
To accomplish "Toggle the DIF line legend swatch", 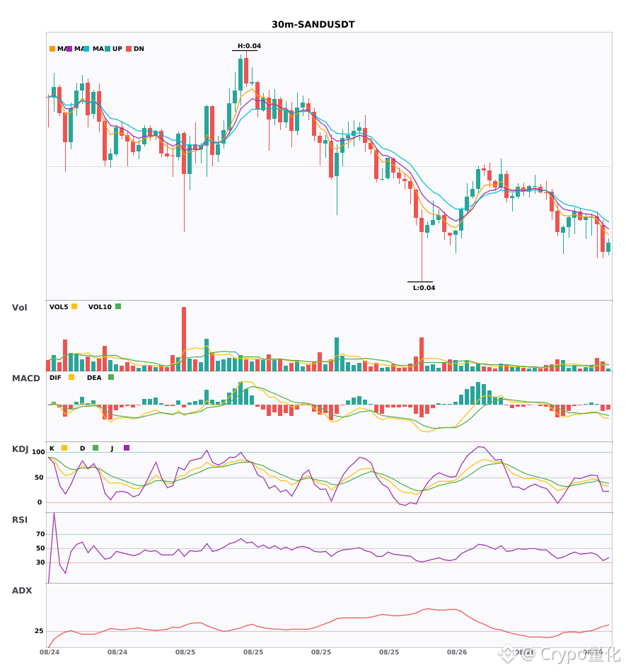I will [71, 377].
